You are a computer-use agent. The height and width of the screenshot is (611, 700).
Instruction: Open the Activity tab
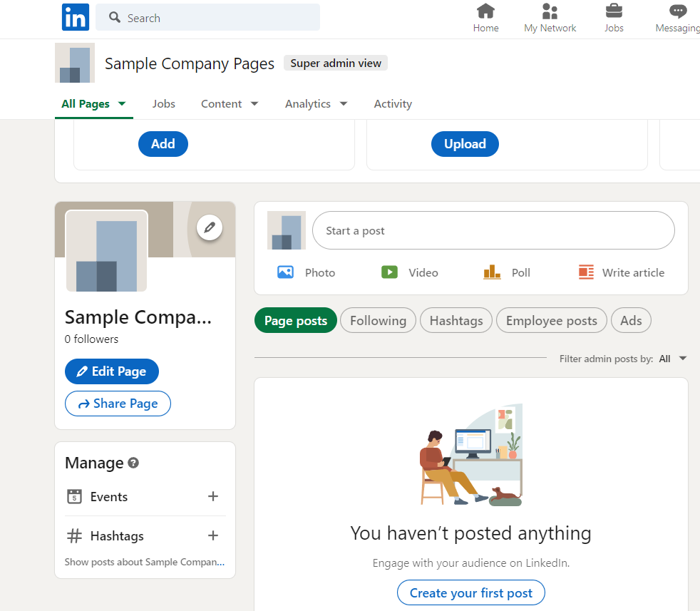click(393, 103)
